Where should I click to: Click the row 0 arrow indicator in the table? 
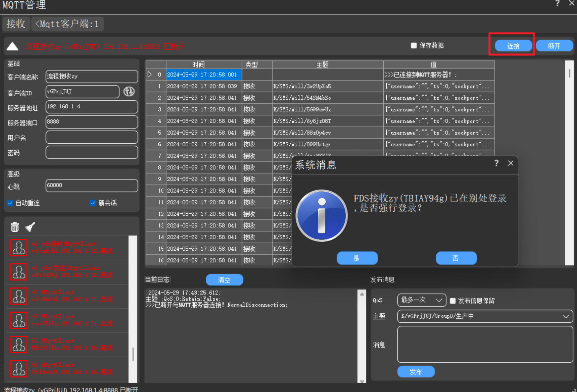coord(150,74)
